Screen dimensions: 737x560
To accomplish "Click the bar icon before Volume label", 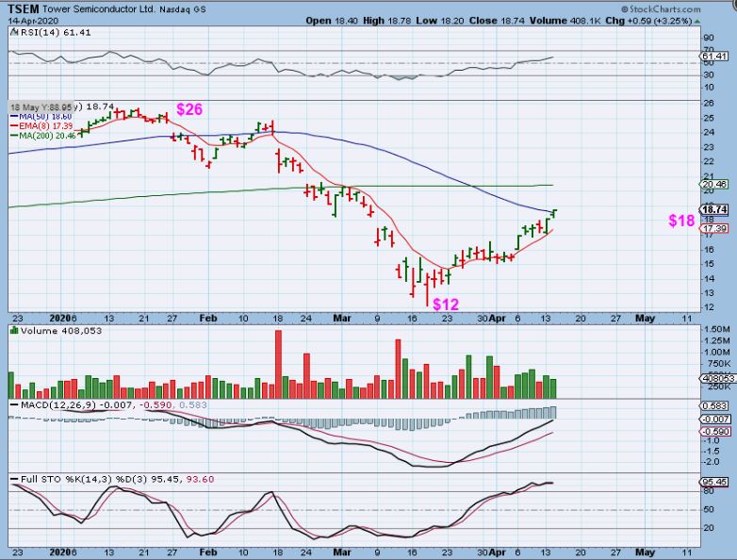I will [14, 331].
